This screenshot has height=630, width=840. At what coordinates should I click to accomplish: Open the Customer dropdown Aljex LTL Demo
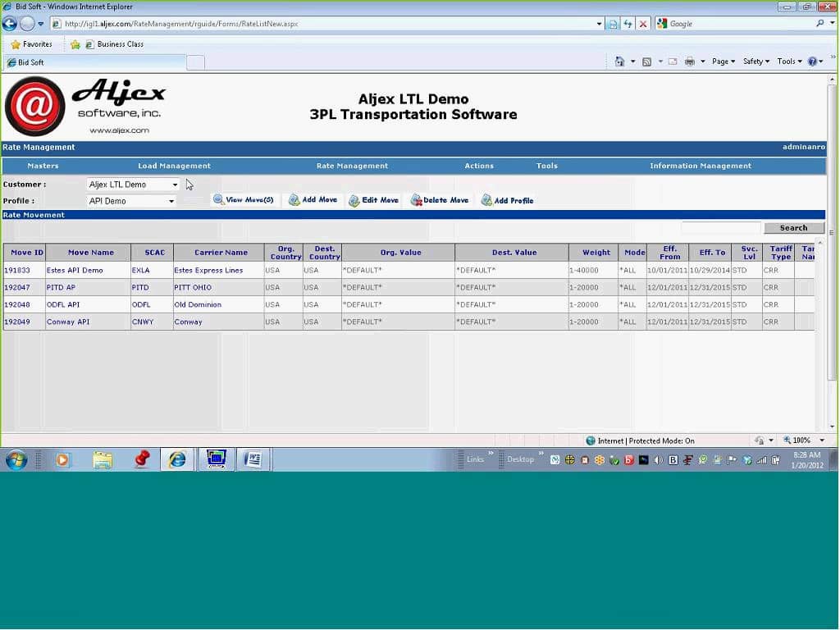[x=132, y=185]
